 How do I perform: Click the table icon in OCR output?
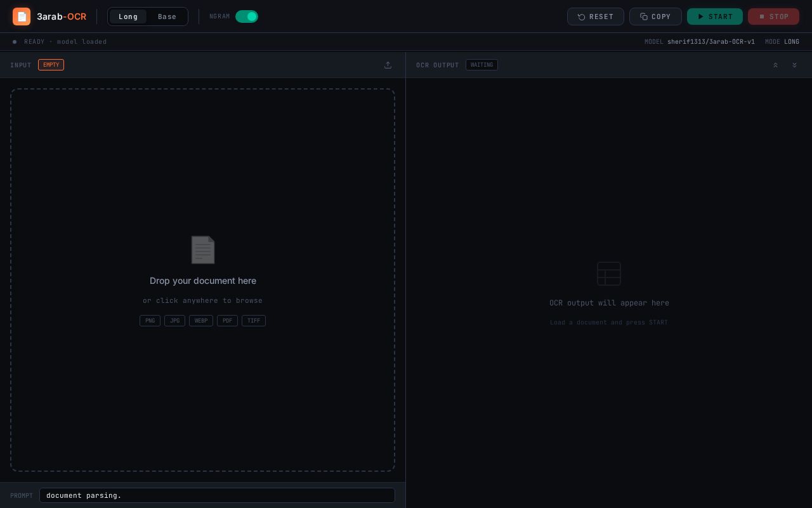(609, 274)
